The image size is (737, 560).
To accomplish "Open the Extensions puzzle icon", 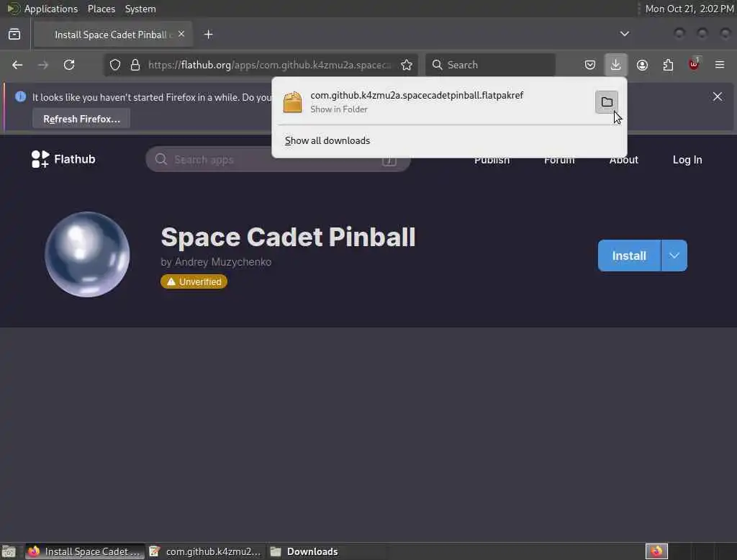I will (x=668, y=65).
